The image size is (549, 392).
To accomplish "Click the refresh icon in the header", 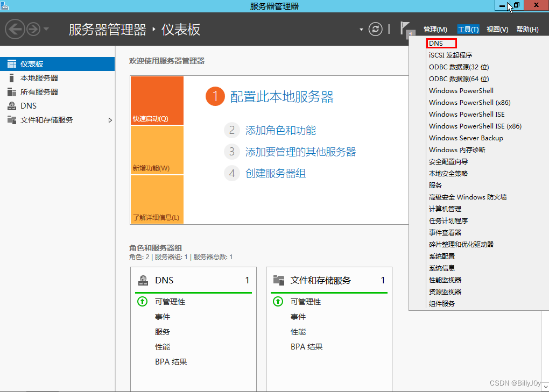I will click(375, 29).
